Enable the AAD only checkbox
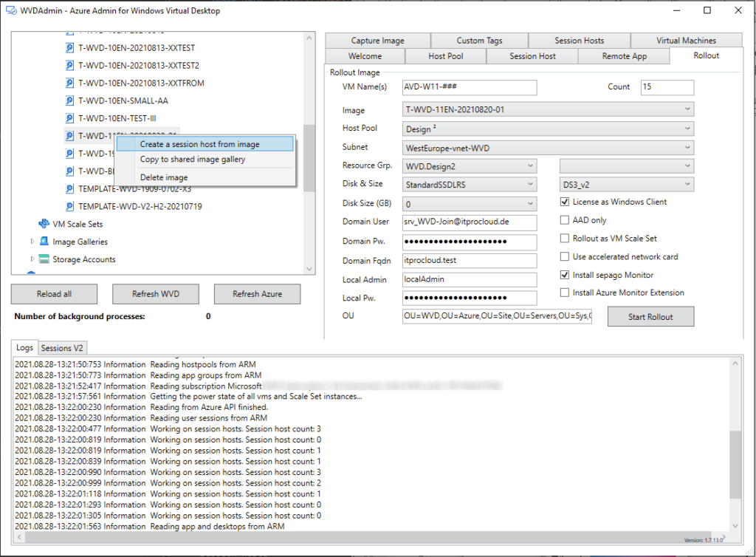756x557 pixels. pos(565,220)
